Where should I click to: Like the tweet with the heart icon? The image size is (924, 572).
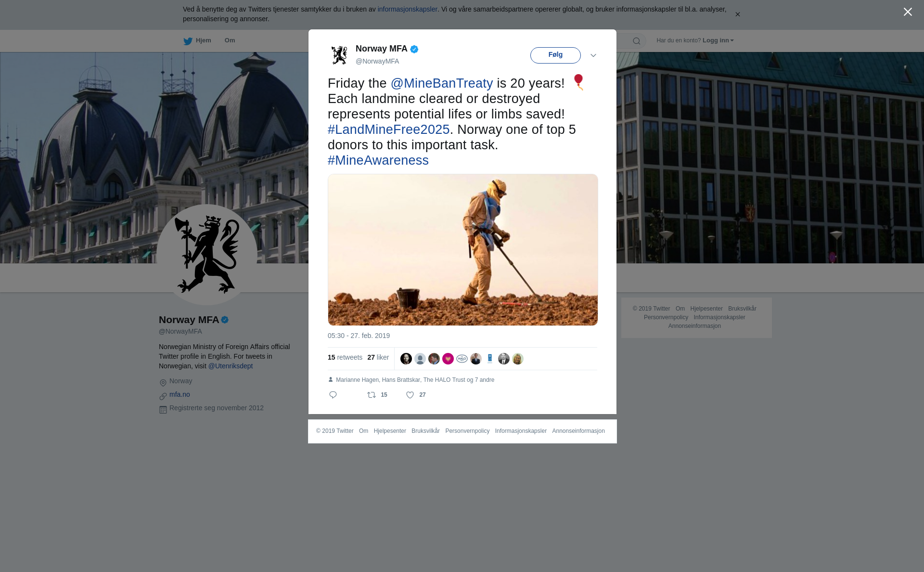click(410, 395)
